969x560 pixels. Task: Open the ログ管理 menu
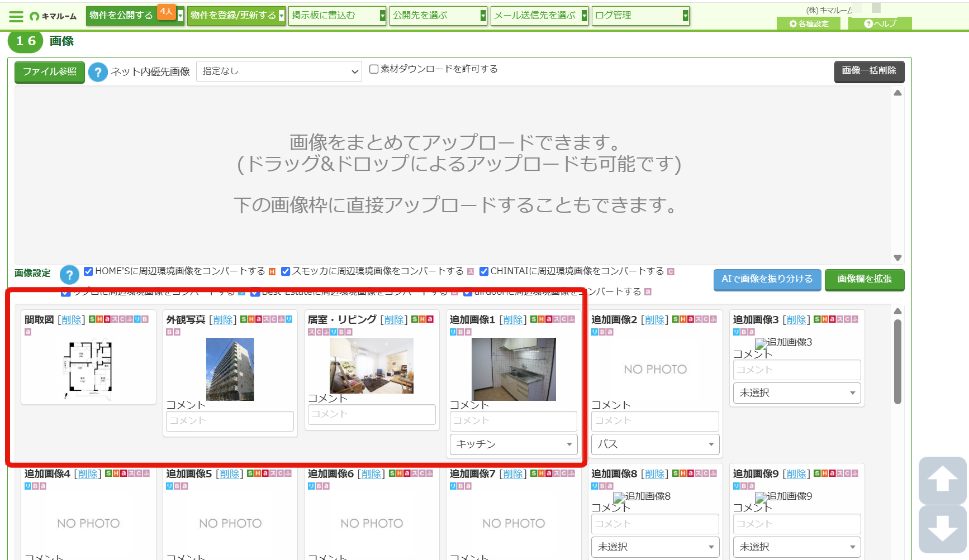tap(641, 16)
